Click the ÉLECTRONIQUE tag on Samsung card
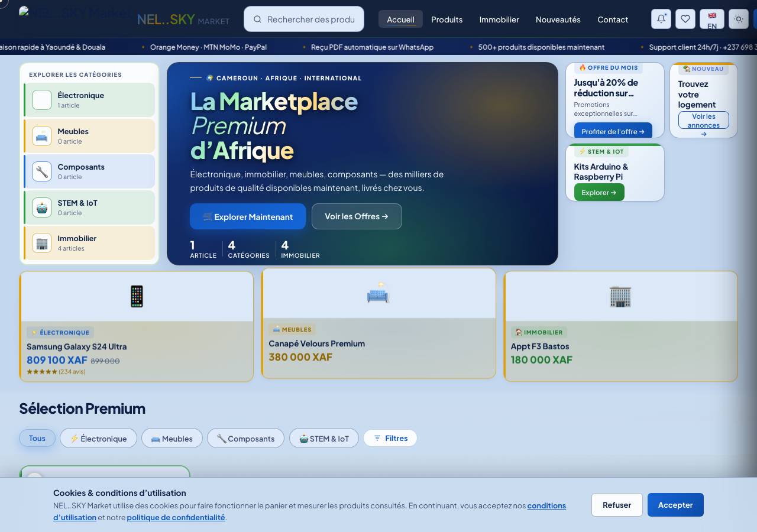The image size is (757, 532). click(60, 332)
